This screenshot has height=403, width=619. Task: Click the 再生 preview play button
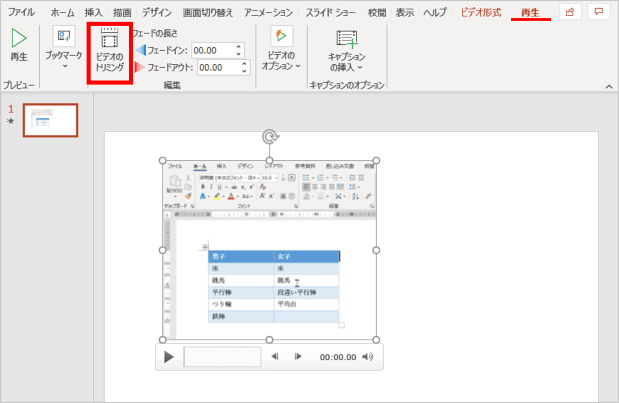[18, 46]
